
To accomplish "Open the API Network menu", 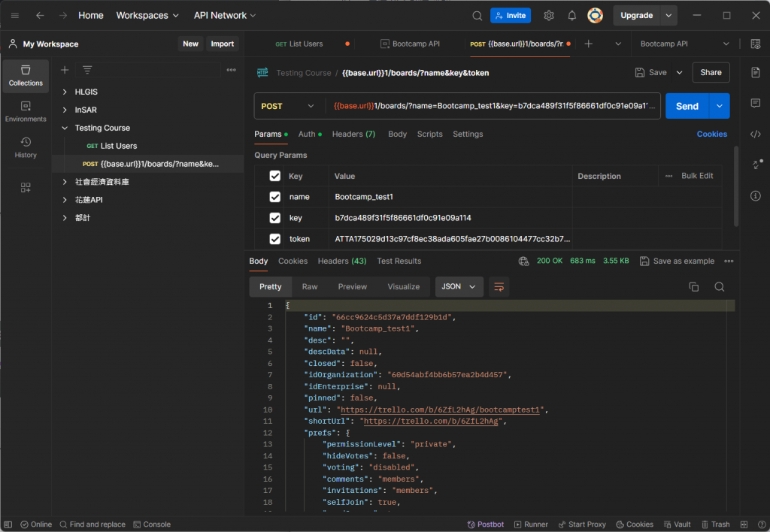I will [225, 16].
